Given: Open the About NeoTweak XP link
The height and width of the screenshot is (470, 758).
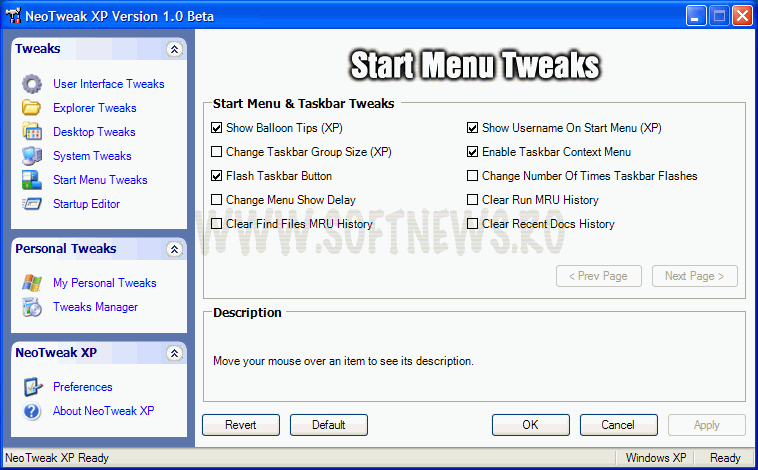Looking at the screenshot, I should tap(103, 411).
